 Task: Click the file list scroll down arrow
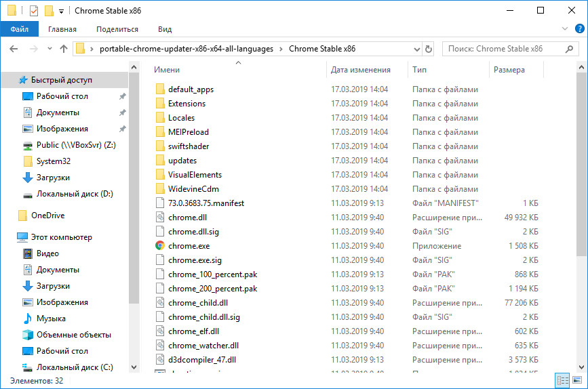[x=581, y=367]
